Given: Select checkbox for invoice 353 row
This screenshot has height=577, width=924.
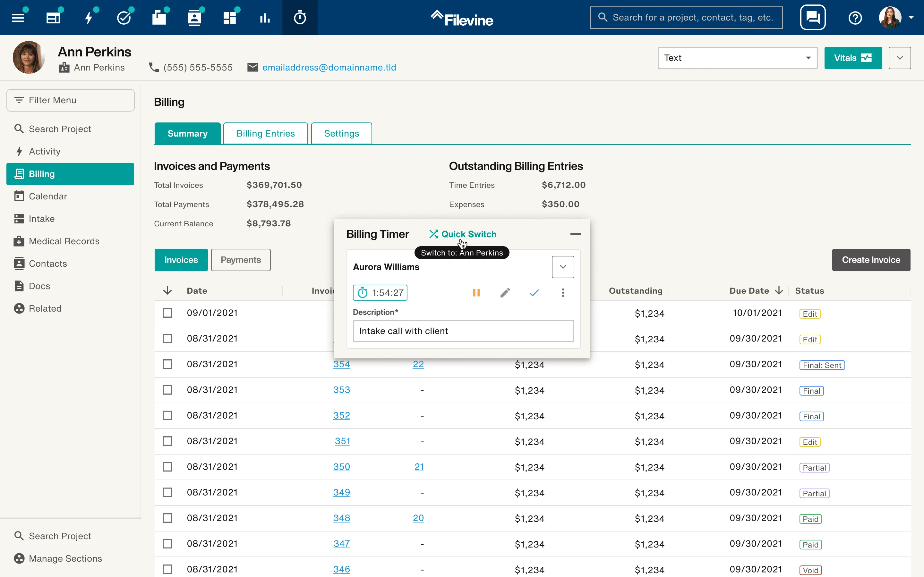Looking at the screenshot, I should (x=167, y=389).
